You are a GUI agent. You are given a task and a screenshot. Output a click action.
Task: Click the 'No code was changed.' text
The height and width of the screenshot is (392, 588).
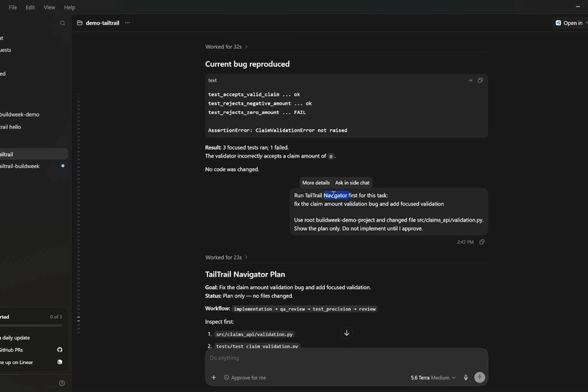[x=232, y=169]
